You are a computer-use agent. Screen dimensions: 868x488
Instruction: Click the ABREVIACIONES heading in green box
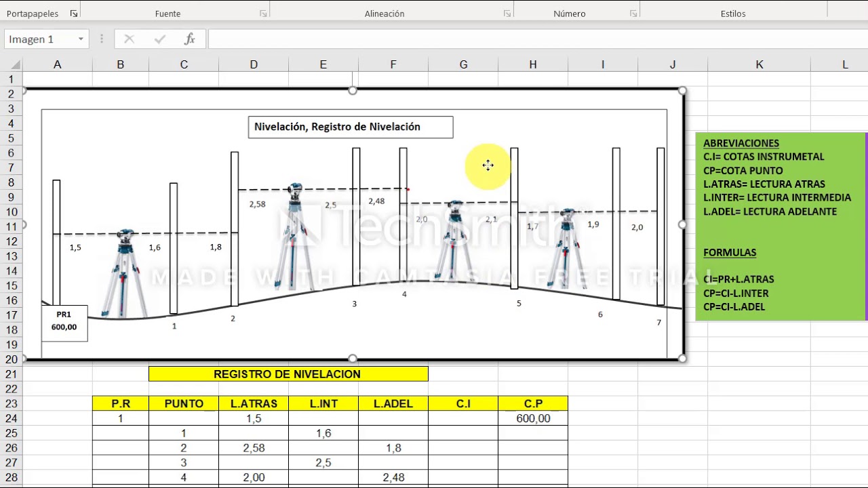[x=741, y=143]
